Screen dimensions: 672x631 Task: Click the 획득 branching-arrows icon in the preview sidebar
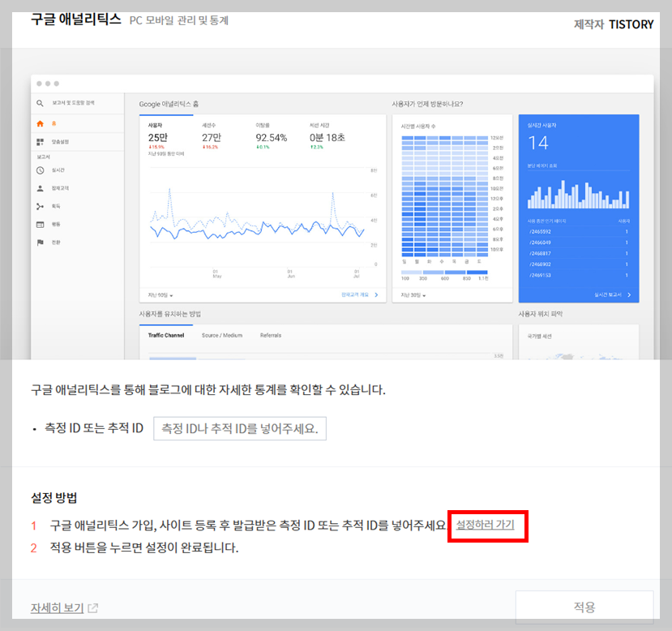41,206
